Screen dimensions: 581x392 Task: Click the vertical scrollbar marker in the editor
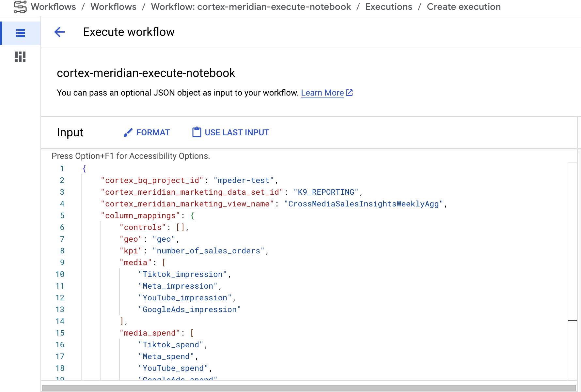click(573, 321)
